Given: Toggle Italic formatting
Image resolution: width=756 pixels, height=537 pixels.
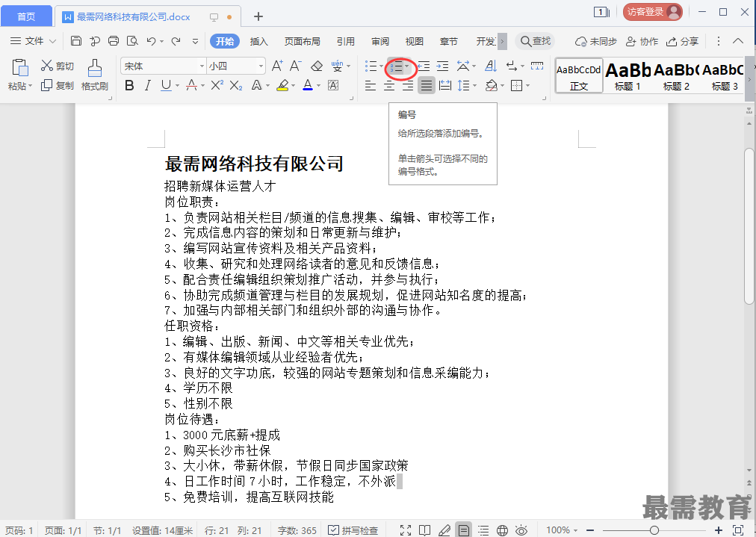Looking at the screenshot, I should point(147,86).
